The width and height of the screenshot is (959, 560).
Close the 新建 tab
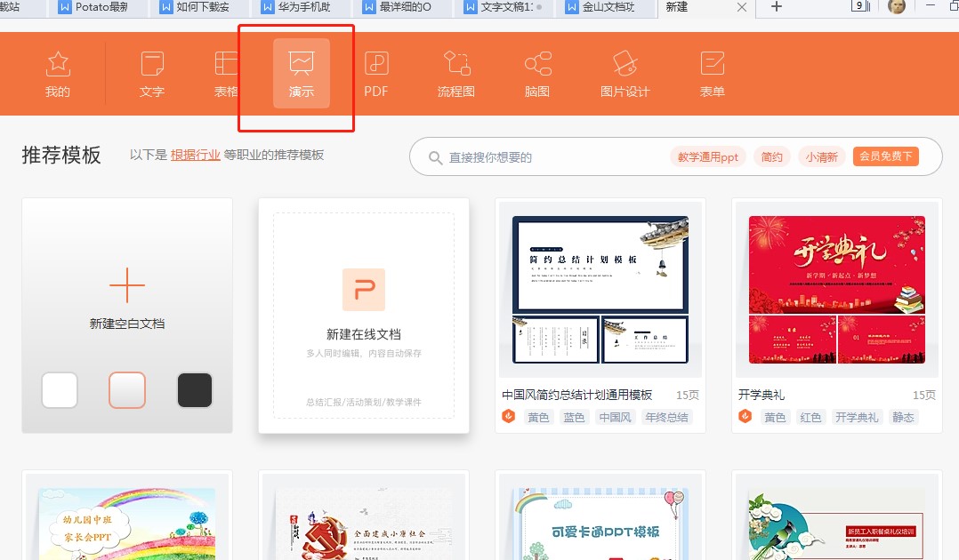click(742, 7)
